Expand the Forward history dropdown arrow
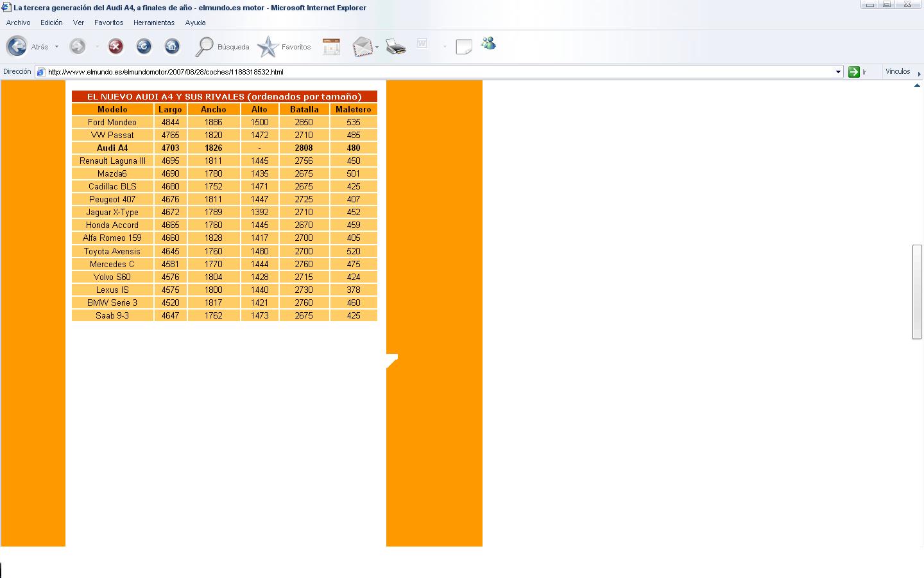924x578 pixels. coord(97,46)
